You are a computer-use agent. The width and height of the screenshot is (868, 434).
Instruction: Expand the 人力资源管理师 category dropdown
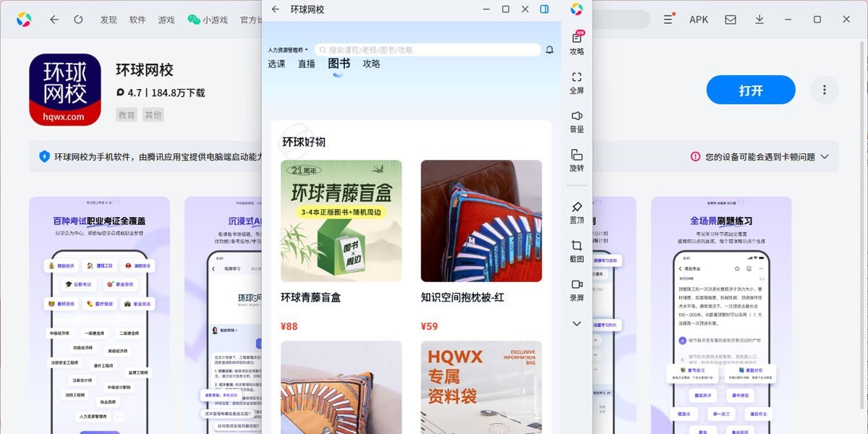[x=288, y=50]
